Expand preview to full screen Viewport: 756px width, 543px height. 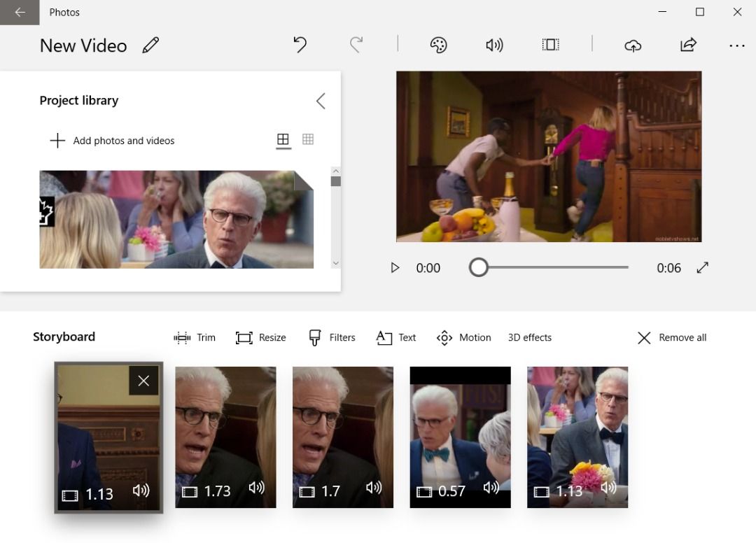[x=703, y=267]
